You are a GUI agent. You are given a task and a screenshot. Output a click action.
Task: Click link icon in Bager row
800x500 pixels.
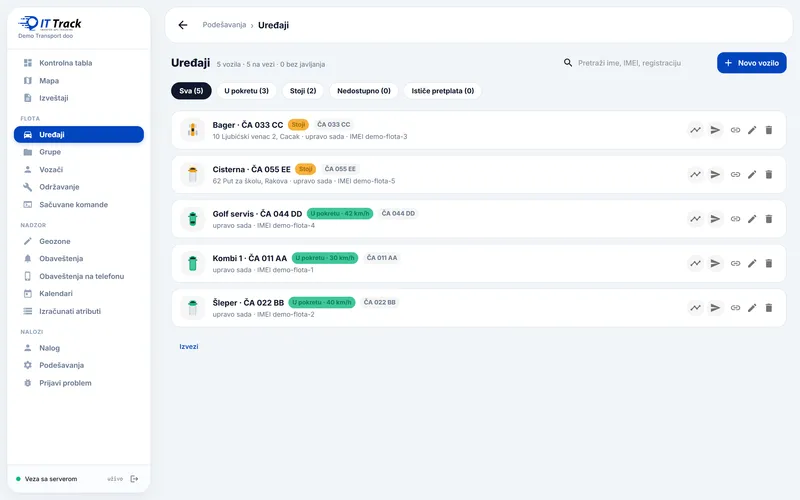pos(735,130)
